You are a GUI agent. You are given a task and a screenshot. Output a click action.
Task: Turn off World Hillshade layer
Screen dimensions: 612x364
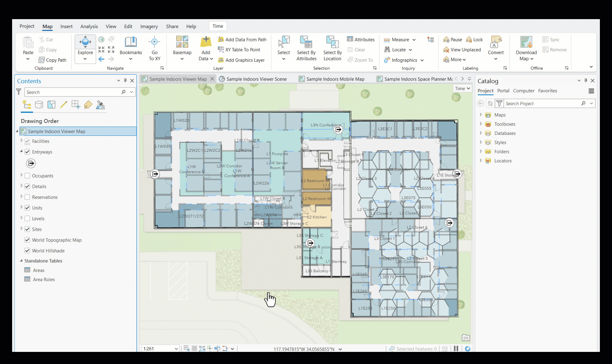point(27,251)
